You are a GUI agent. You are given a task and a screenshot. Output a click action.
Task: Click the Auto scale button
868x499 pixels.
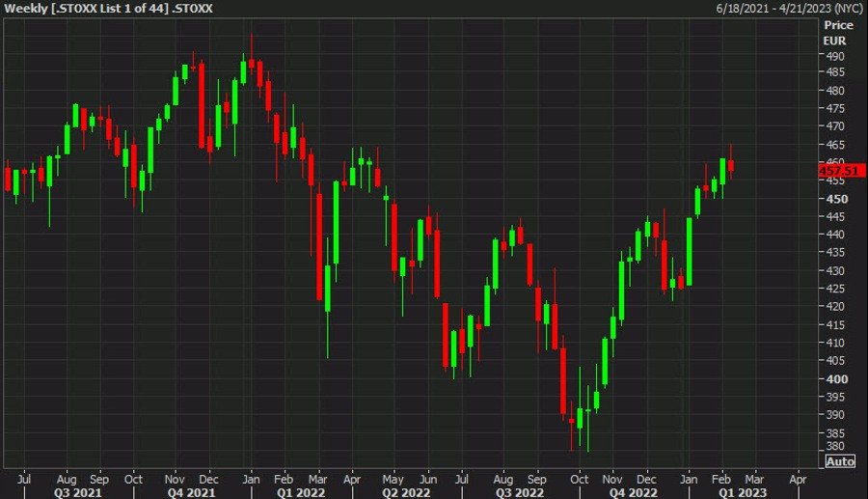839,462
